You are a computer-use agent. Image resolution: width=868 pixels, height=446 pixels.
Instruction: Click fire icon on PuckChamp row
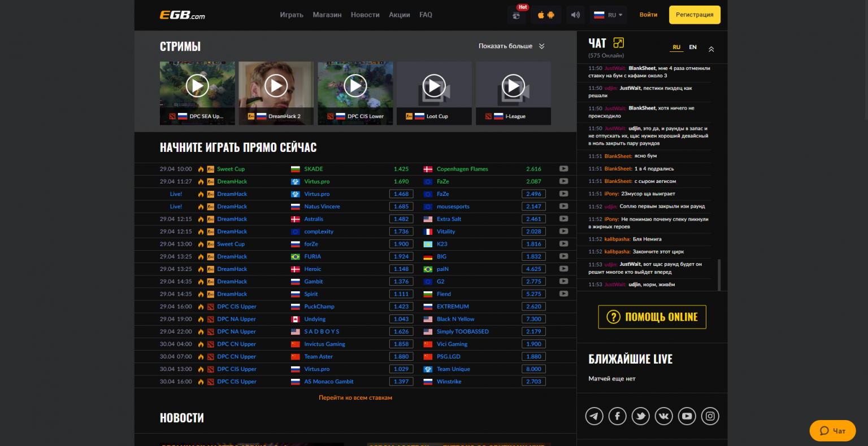tap(201, 307)
